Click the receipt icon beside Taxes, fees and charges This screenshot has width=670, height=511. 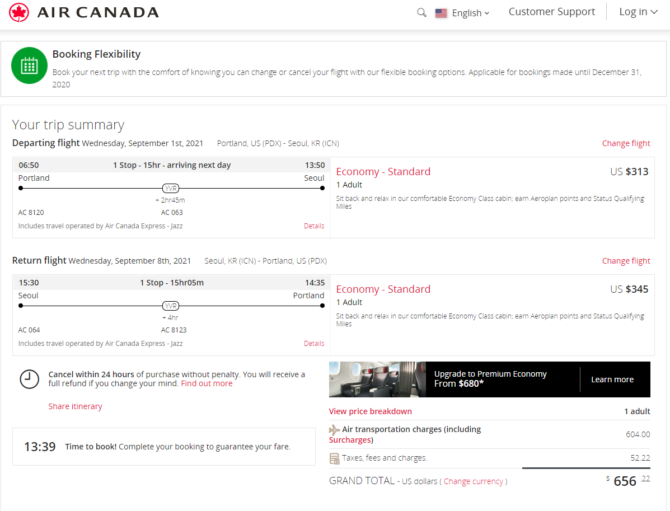(335, 458)
